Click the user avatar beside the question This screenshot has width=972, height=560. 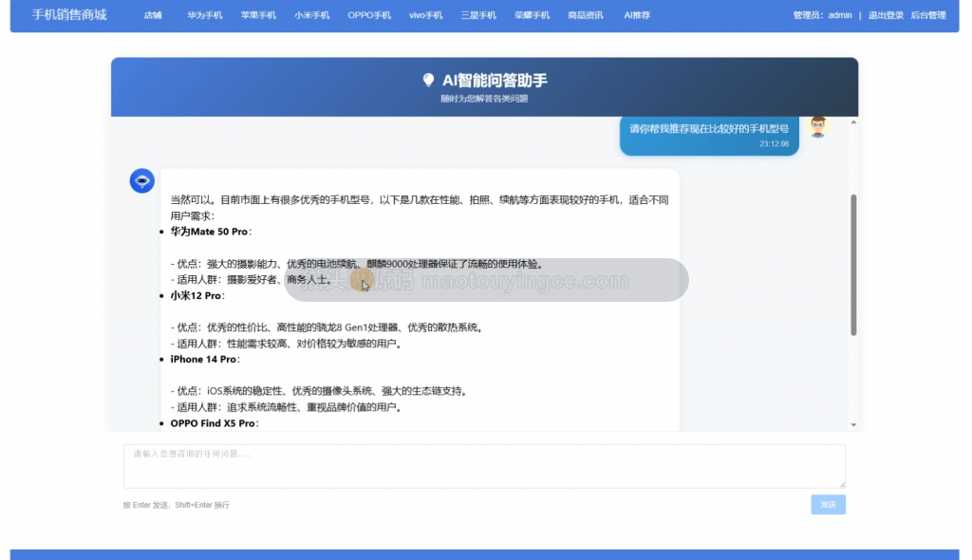click(818, 127)
